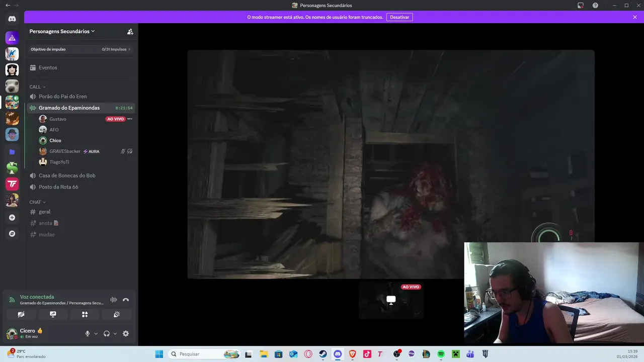Open noise suppression waveform icon
Viewport: 644px width, 362px height.
pyautogui.click(x=114, y=300)
